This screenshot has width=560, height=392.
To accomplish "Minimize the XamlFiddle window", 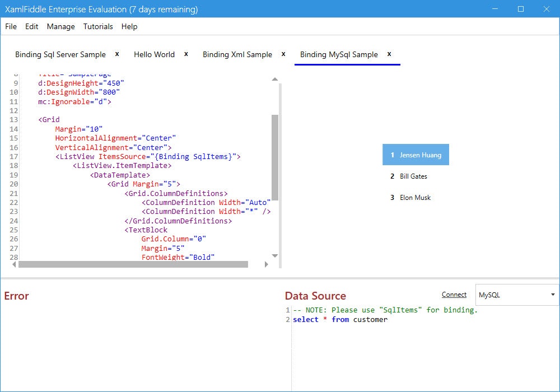I will pos(495,9).
